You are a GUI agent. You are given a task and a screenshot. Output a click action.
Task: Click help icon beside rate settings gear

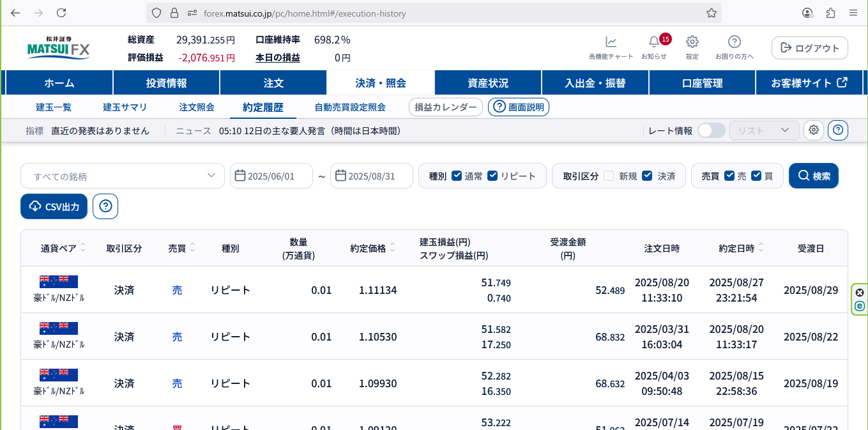coord(838,130)
